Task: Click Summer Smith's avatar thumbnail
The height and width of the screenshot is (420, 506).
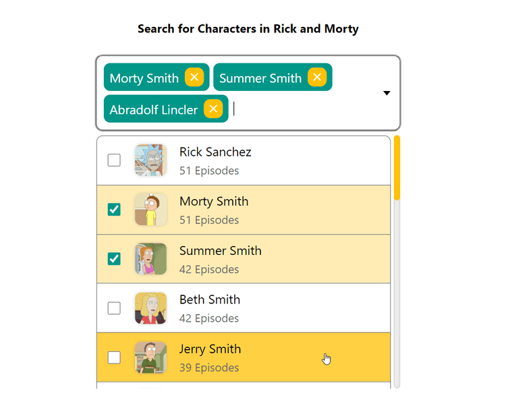Action: pyautogui.click(x=150, y=259)
